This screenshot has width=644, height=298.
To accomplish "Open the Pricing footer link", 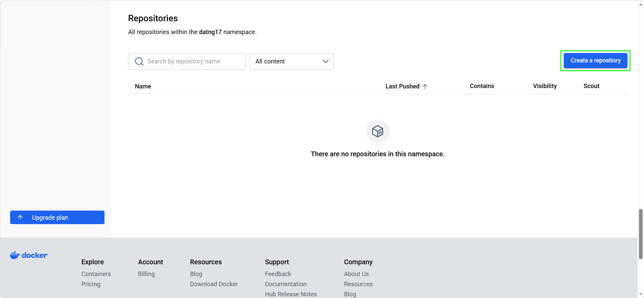I will click(x=91, y=284).
